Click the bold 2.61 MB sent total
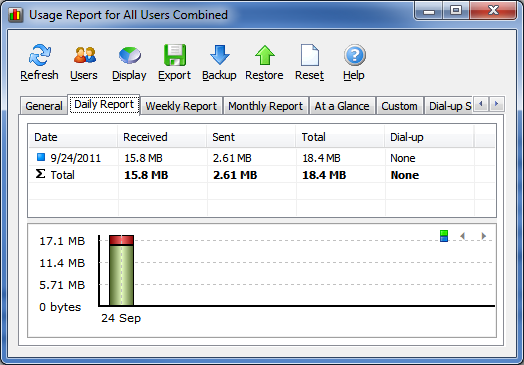The width and height of the screenshot is (524, 365). tap(235, 175)
